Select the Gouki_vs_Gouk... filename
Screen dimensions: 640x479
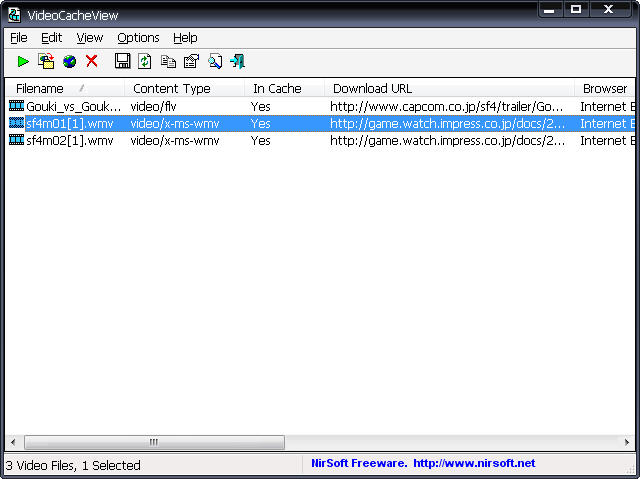pos(74,106)
